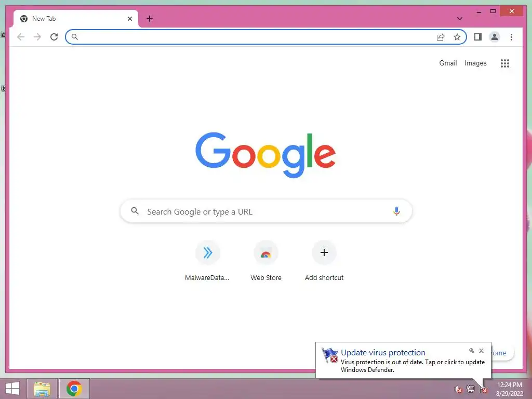Click the muted volume tray icon

point(458,389)
